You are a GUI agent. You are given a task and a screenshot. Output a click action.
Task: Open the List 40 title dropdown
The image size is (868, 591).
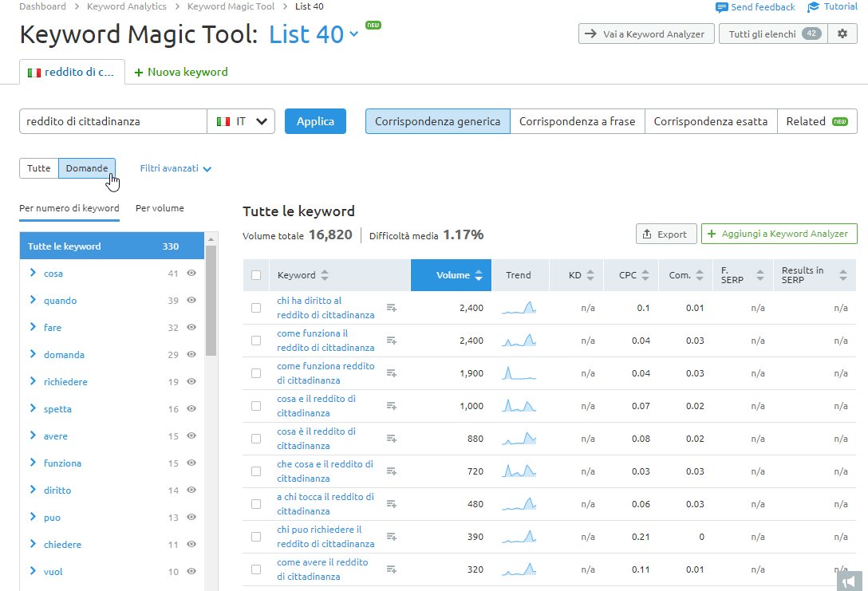[x=354, y=34]
